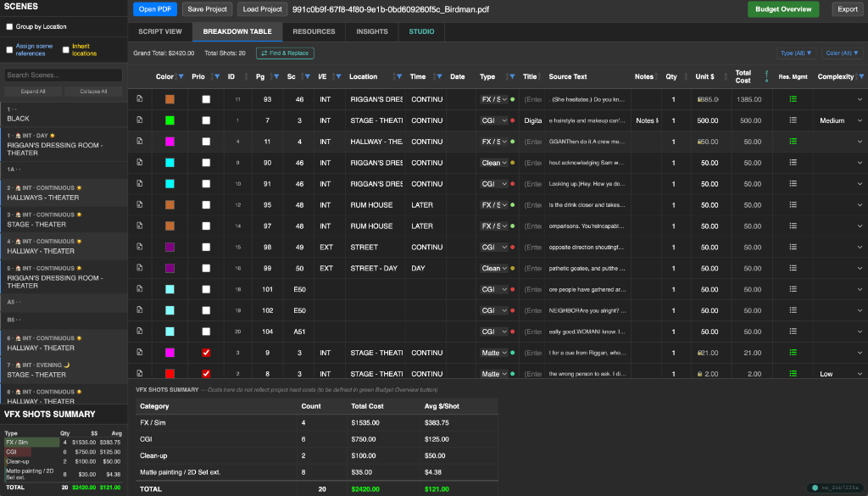Click the Search Scenes input field
Image resolution: width=868 pixels, height=496 pixels.
pyautogui.click(x=64, y=75)
